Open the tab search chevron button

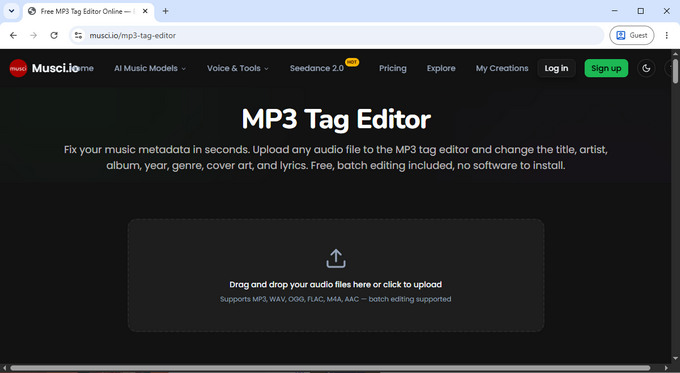(11, 11)
